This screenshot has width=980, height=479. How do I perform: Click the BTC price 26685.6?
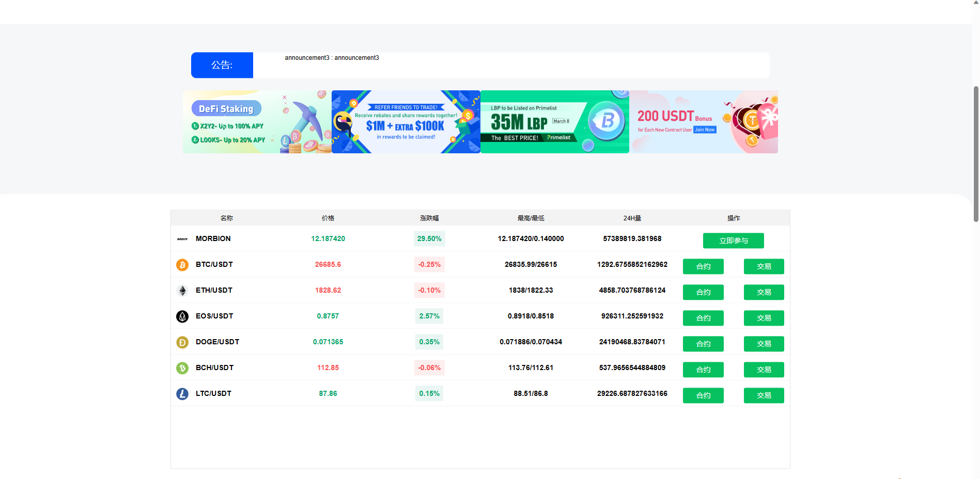328,264
